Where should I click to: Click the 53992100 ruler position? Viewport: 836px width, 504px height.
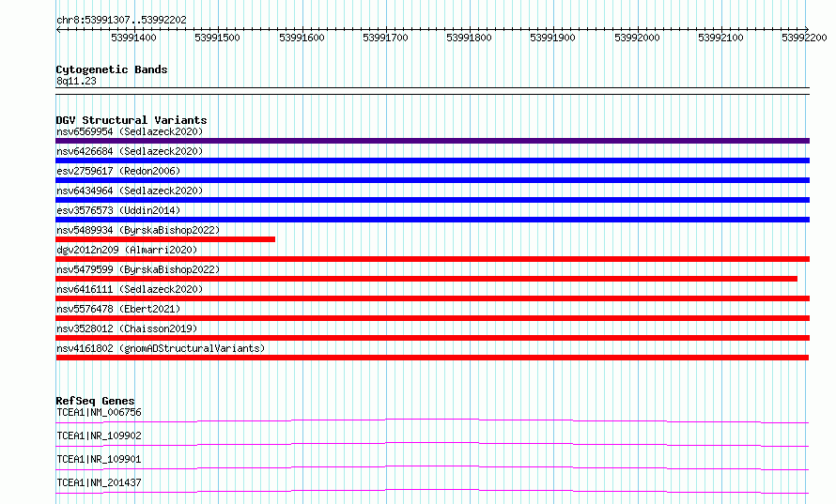pos(720,38)
